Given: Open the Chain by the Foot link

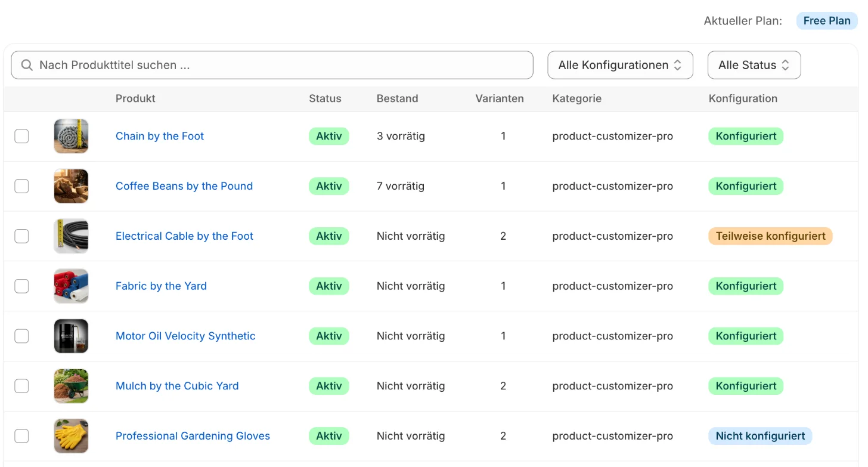Looking at the screenshot, I should pos(160,136).
